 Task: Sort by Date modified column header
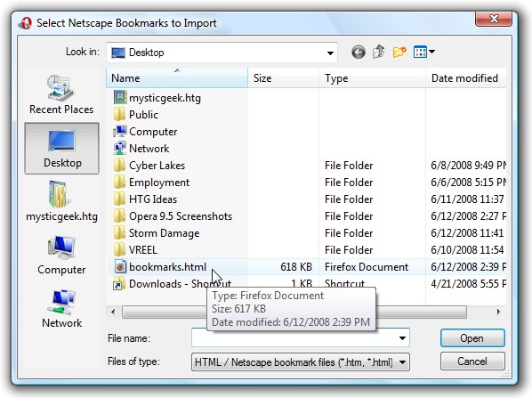[465, 77]
